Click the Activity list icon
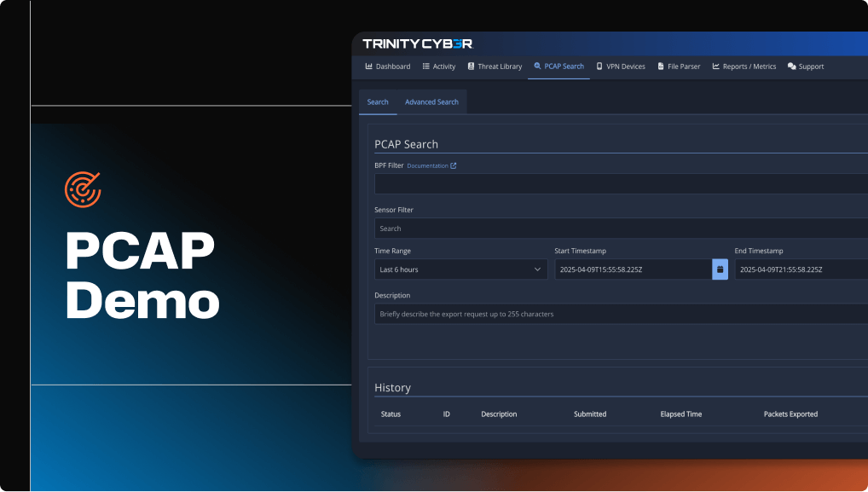868x492 pixels. 425,67
